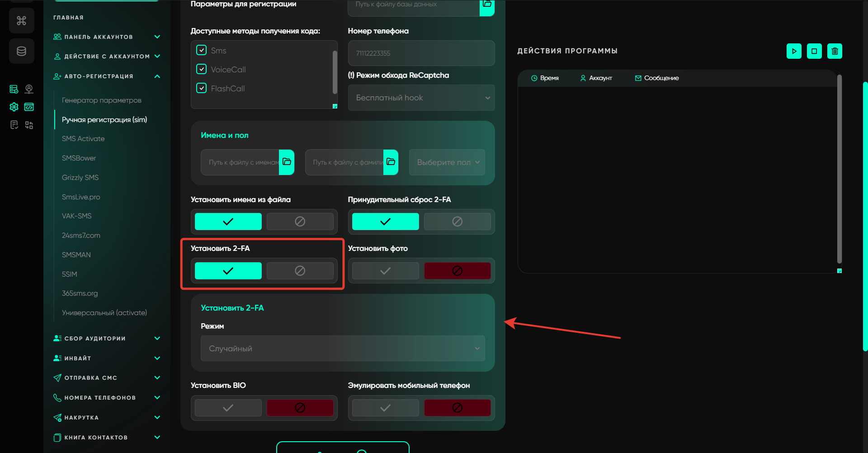Uncheck the Sms code method checkbox
This screenshot has height=453, width=868.
(202, 50)
